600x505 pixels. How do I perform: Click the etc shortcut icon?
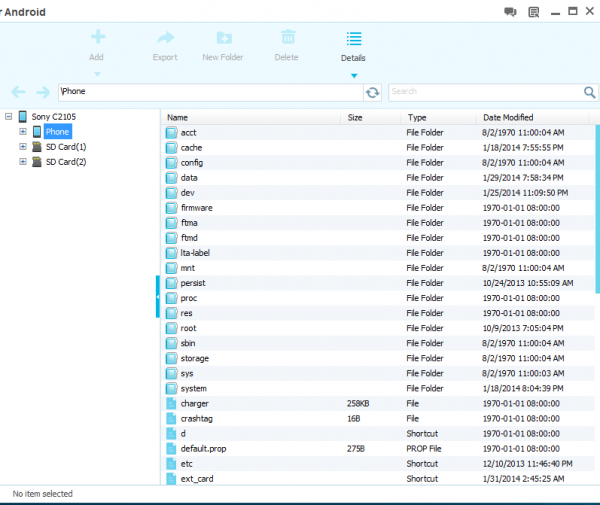(x=171, y=464)
